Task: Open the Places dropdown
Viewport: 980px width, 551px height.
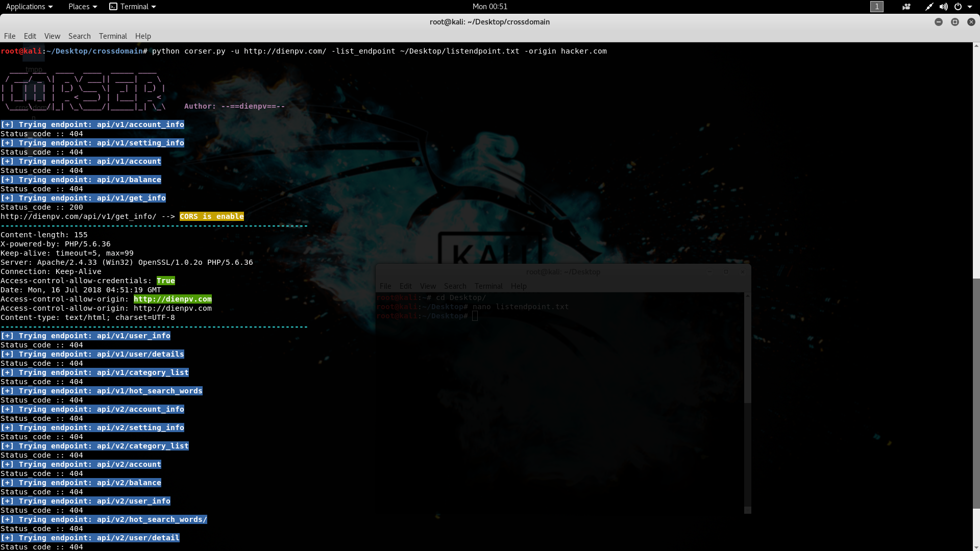Action: [82, 7]
